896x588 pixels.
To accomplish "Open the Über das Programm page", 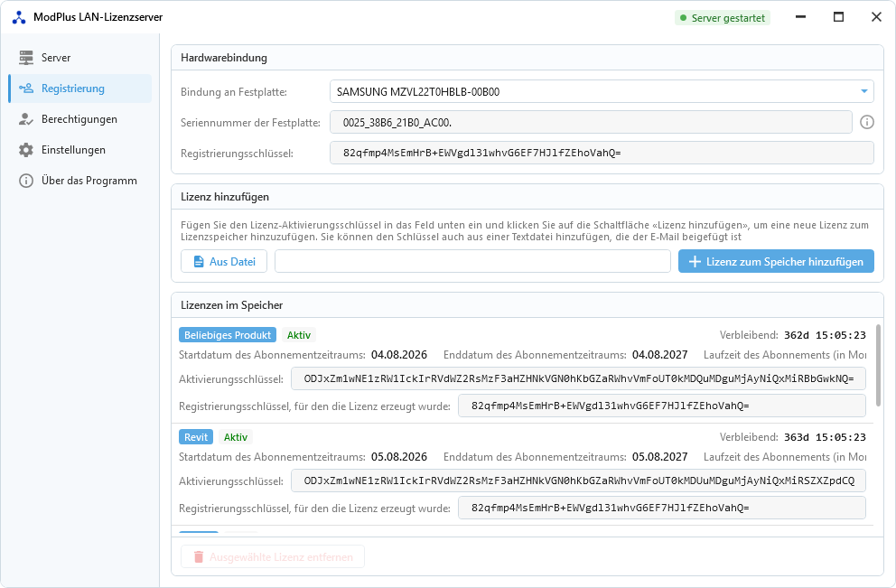I will pos(80,182).
